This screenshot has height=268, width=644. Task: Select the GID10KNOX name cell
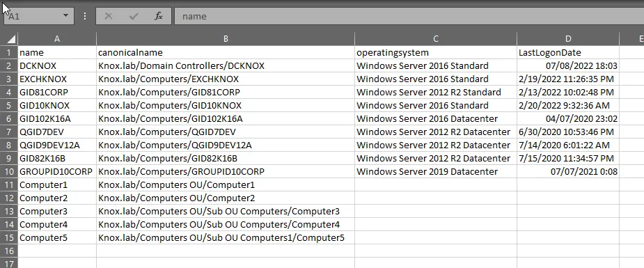coord(57,106)
